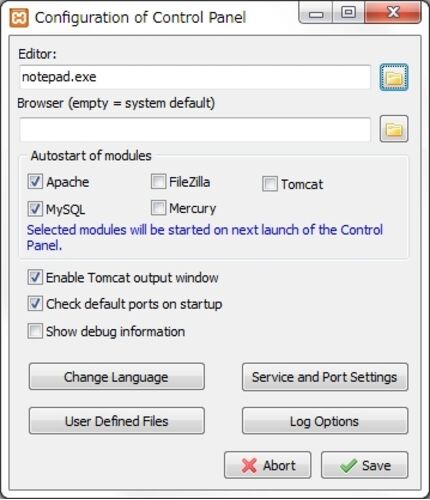This screenshot has height=500, width=430.
Task: Enable Mercury autostart checkbox
Action: 158,208
